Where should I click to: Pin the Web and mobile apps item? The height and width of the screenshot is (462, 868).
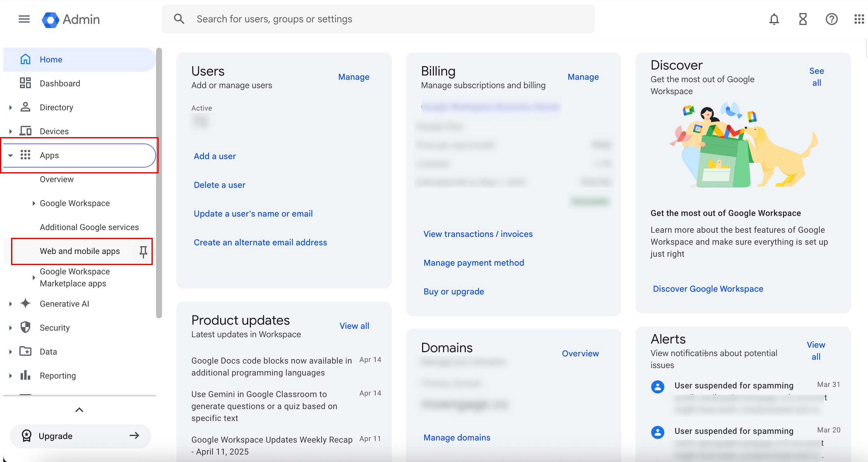tap(143, 251)
